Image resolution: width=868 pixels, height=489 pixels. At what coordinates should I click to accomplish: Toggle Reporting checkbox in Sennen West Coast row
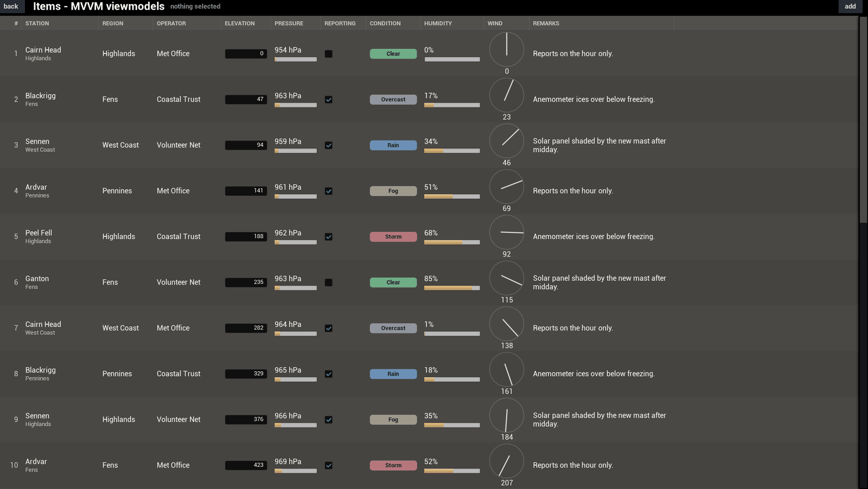click(x=329, y=145)
